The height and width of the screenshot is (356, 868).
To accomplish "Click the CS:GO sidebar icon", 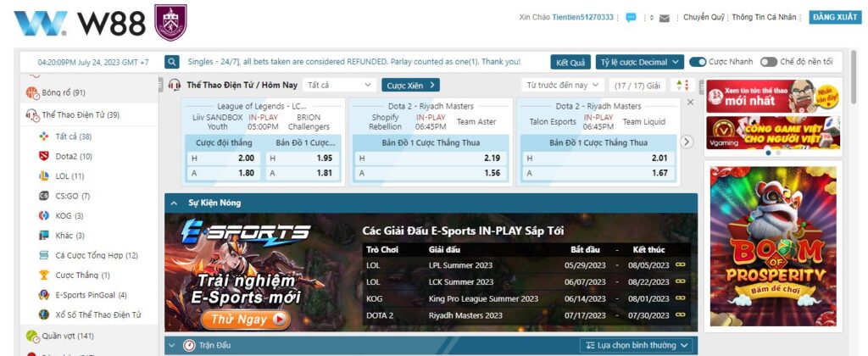I will [44, 196].
